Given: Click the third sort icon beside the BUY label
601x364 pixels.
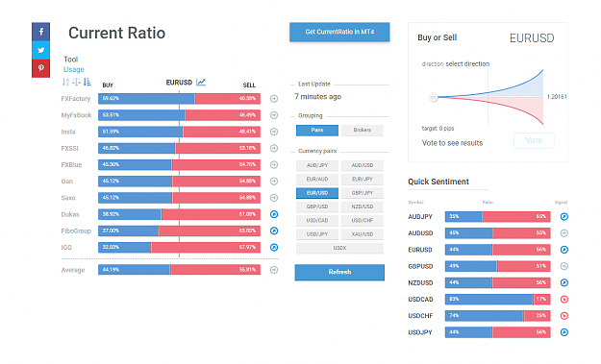Looking at the screenshot, I should [x=87, y=82].
